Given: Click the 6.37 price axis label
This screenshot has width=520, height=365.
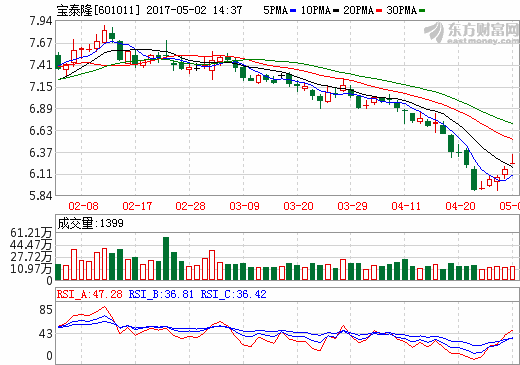Looking at the screenshot, I should pos(41,152).
